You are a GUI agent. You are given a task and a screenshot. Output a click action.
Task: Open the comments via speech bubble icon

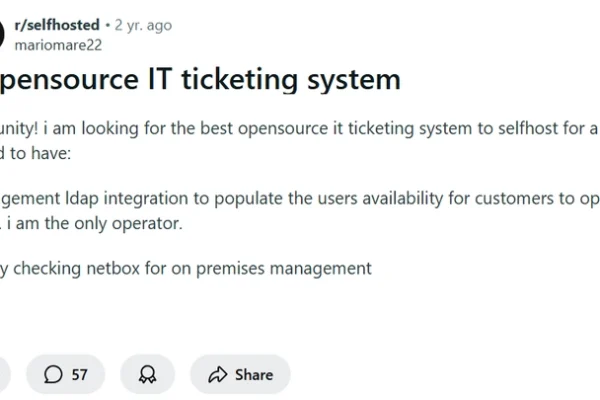coord(53,374)
